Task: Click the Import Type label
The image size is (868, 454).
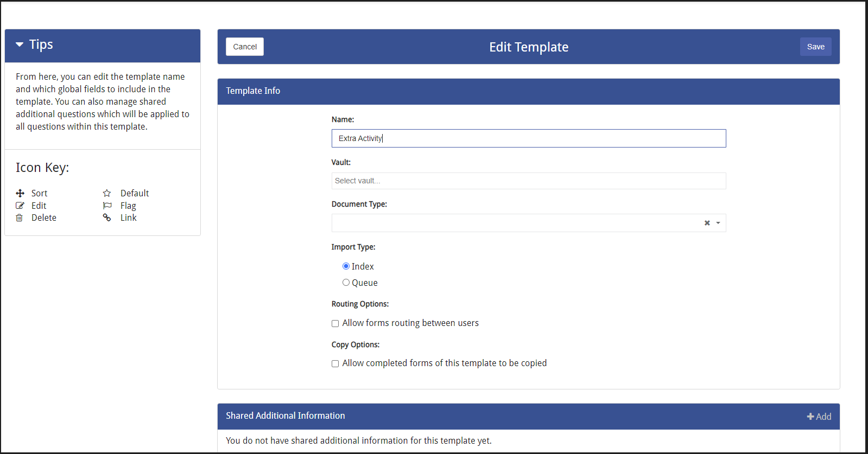Action: [353, 247]
